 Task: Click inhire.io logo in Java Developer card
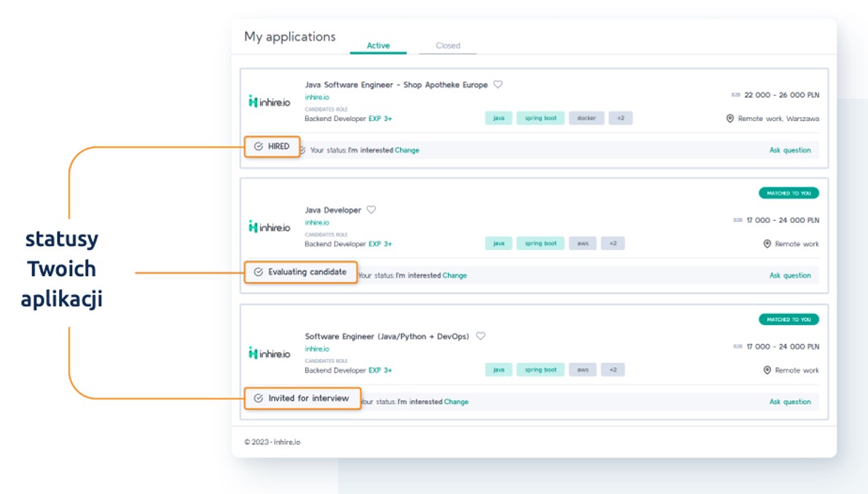pyautogui.click(x=269, y=227)
